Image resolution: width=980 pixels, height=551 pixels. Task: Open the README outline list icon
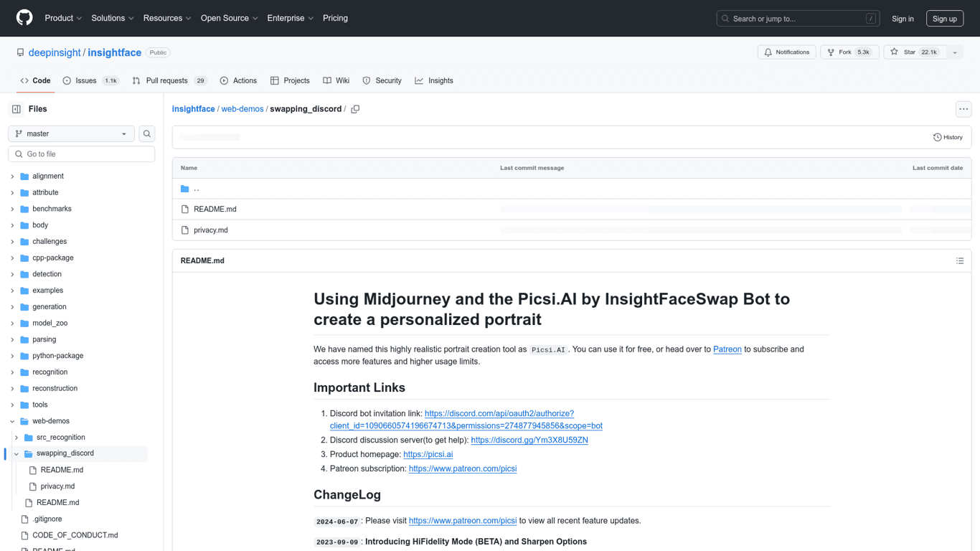[x=960, y=260]
